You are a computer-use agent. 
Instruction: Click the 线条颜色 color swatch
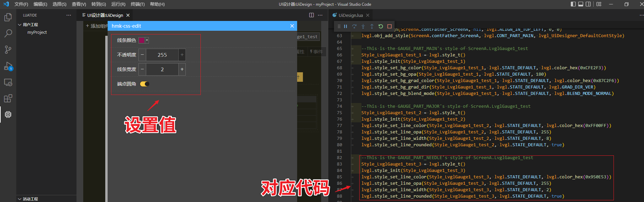click(142, 40)
